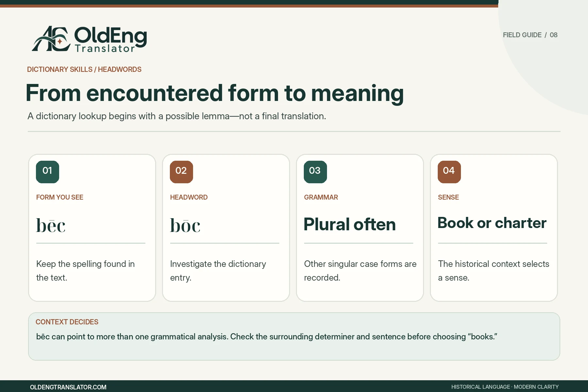Image resolution: width=588 pixels, height=392 pixels.
Task: Click the CONTEXT DECIDES label
Action: click(x=67, y=322)
